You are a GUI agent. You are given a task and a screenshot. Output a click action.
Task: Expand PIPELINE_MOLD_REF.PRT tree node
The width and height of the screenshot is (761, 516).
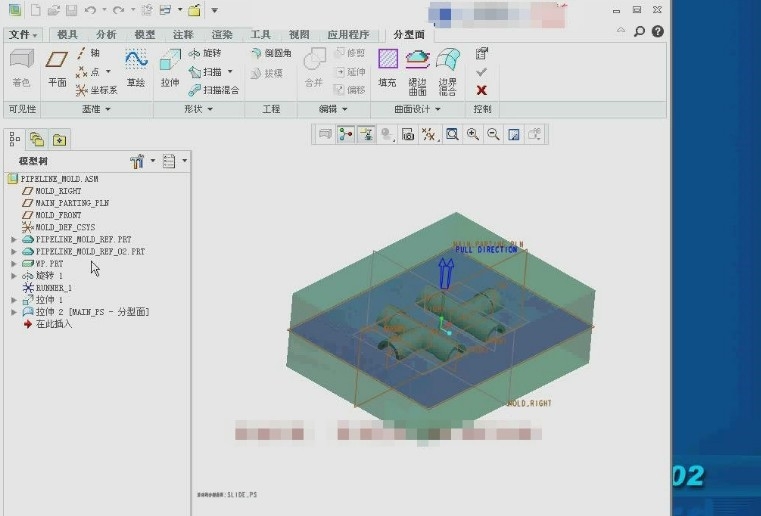tap(14, 239)
